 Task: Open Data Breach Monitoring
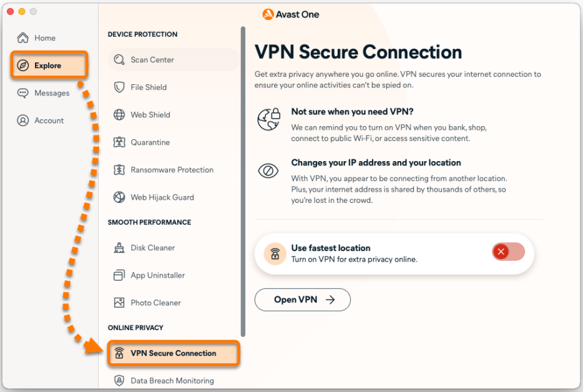point(172,381)
